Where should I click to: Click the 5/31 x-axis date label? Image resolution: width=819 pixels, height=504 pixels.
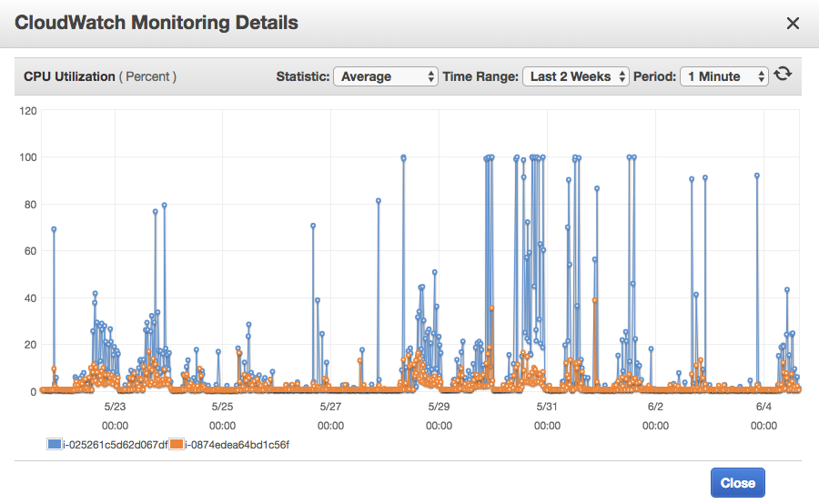[547, 407]
